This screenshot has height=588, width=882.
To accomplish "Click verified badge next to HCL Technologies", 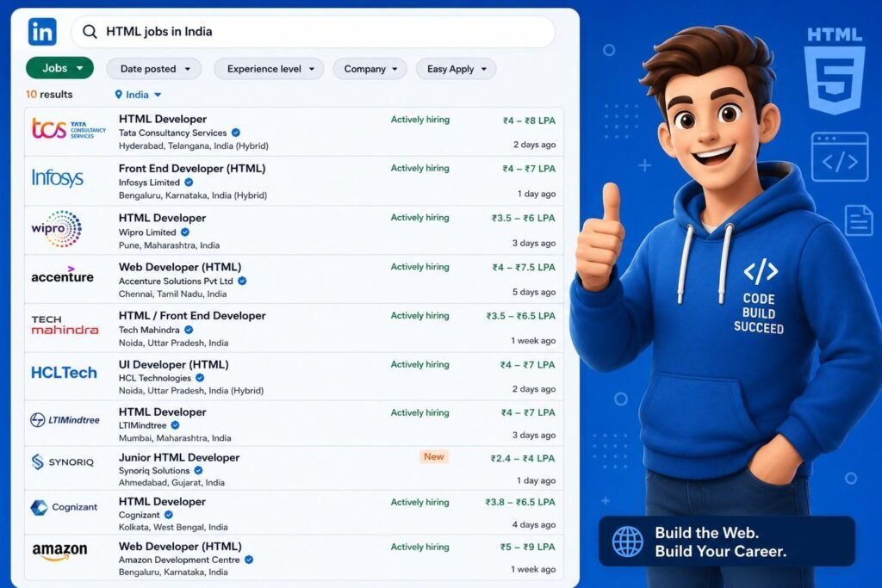I will (200, 378).
